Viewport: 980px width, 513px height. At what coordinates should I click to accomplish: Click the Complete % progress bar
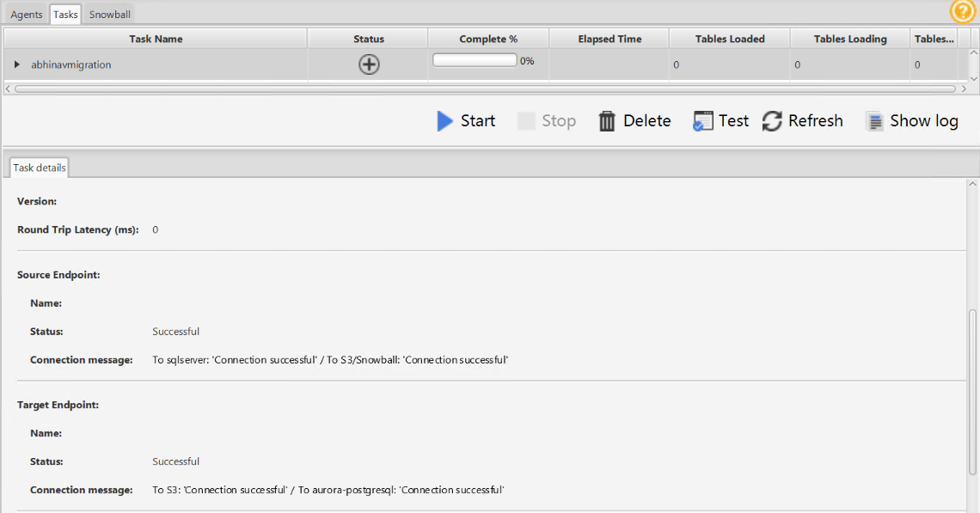click(x=475, y=60)
